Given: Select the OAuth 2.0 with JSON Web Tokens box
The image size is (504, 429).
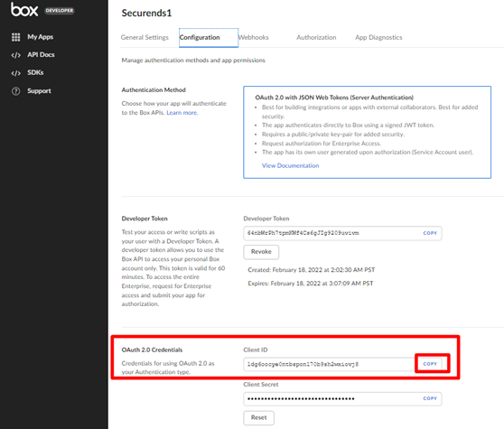Looking at the screenshot, I should 367,132.
